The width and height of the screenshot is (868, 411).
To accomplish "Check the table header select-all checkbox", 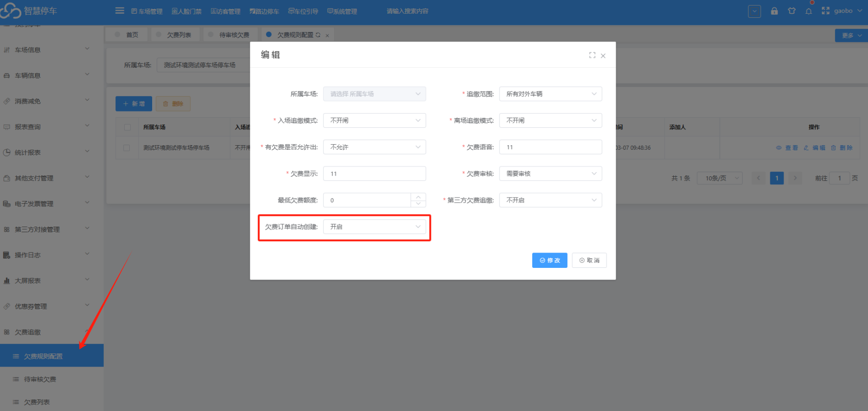I will pos(127,127).
